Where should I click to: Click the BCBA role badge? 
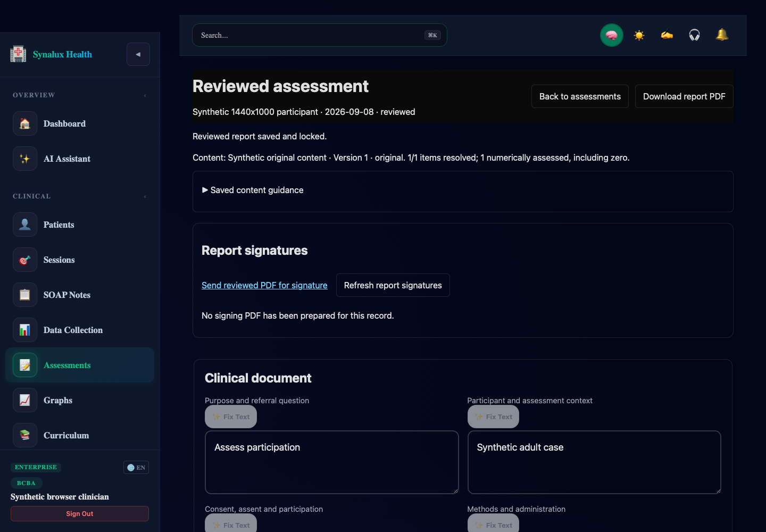coord(26,483)
